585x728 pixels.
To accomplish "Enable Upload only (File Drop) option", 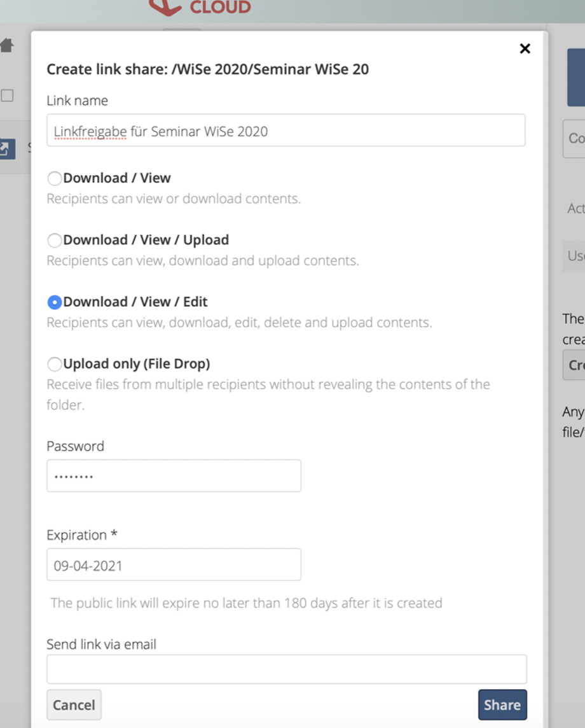I will pyautogui.click(x=55, y=364).
